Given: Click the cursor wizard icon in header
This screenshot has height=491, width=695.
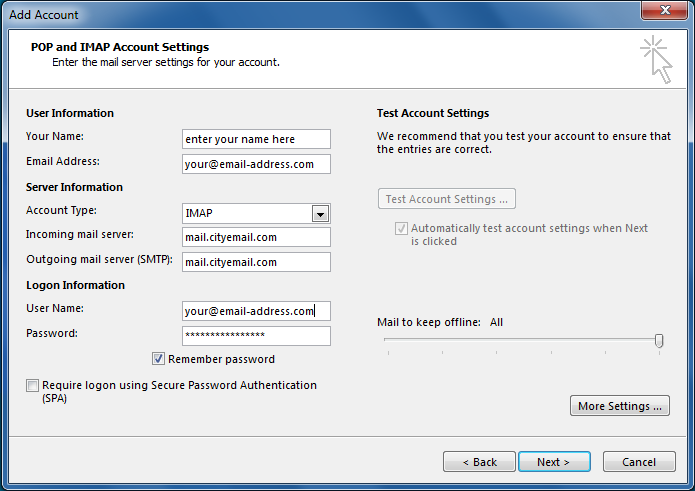Looking at the screenshot, I should pos(656,60).
